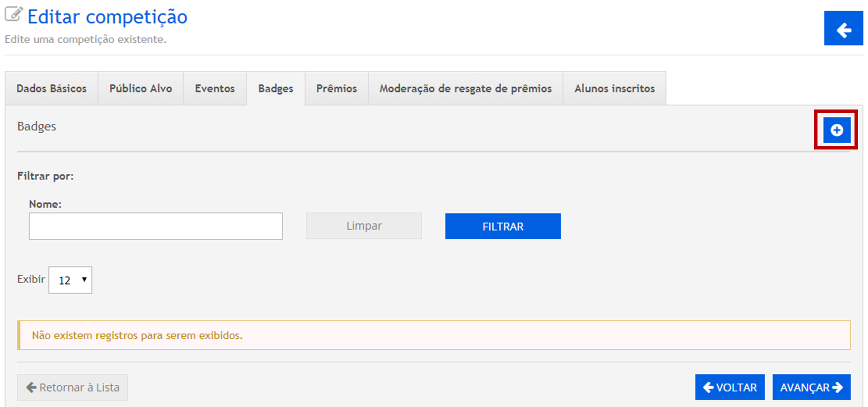Viewport: 868px width, 407px height.
Task: Switch to the Público Alvo tab
Action: click(140, 88)
